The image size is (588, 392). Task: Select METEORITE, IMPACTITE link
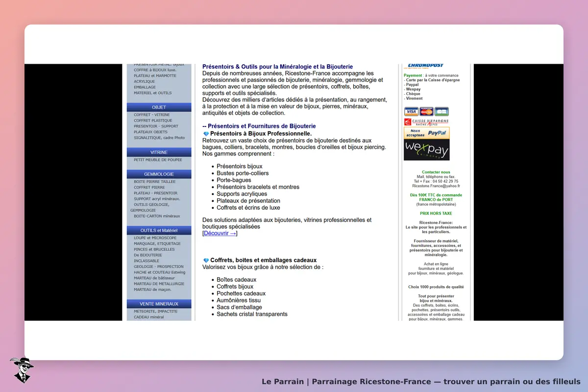coord(156,312)
